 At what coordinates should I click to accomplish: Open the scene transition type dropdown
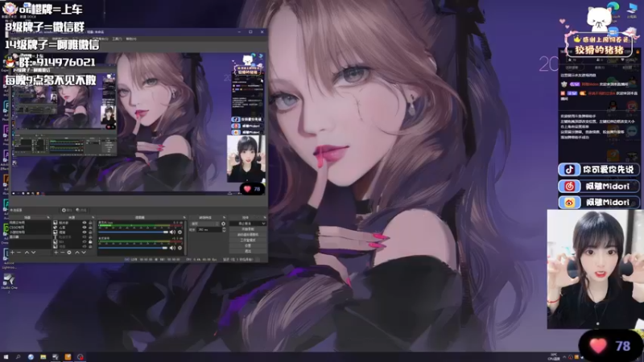point(204,224)
